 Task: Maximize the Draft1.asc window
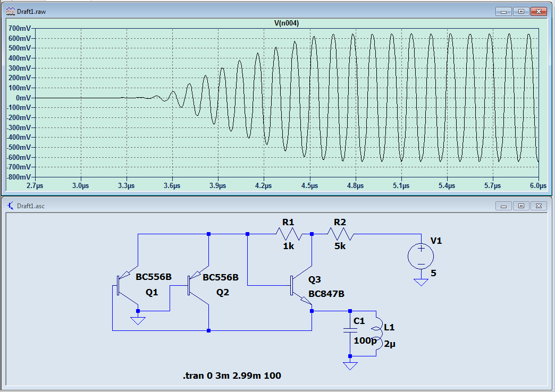(521, 206)
